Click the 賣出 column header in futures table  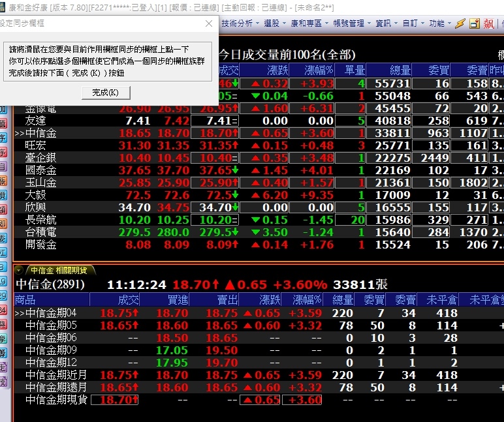(x=214, y=299)
